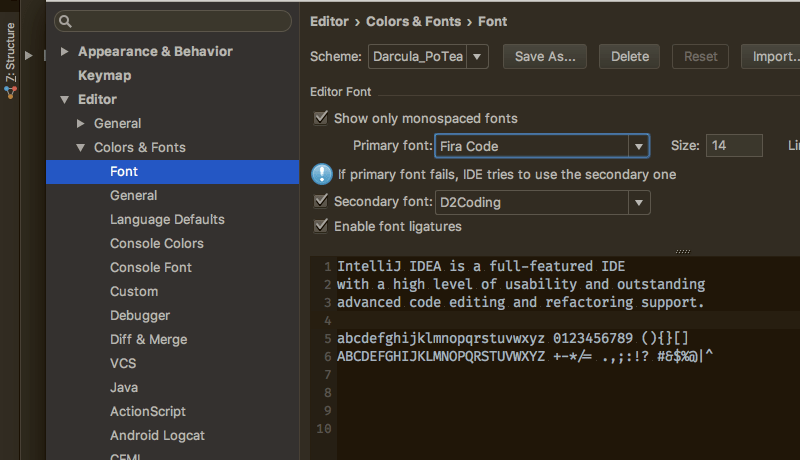Open the Z: Structure tool window

pyautogui.click(x=10, y=59)
